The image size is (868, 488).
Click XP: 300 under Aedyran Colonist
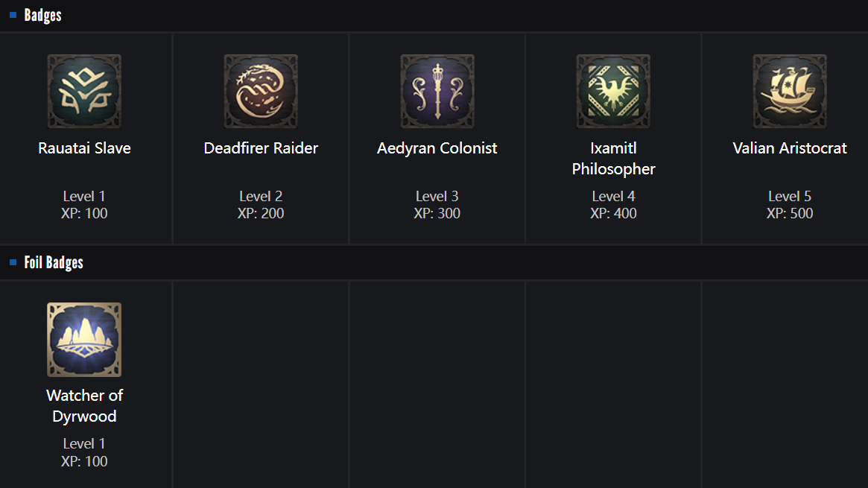437,214
